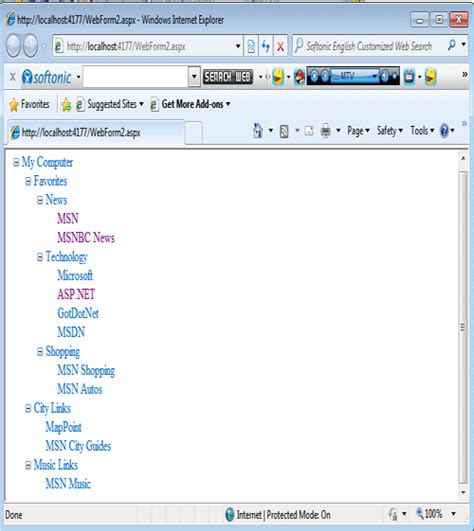474x531 pixels.
Task: Open the Tools menu
Action: click(422, 131)
